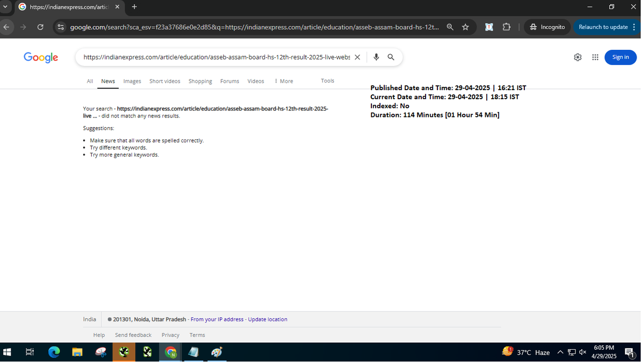Open the weather widget showing 37°C Haze
This screenshot has height=362, width=644.
pos(526,352)
